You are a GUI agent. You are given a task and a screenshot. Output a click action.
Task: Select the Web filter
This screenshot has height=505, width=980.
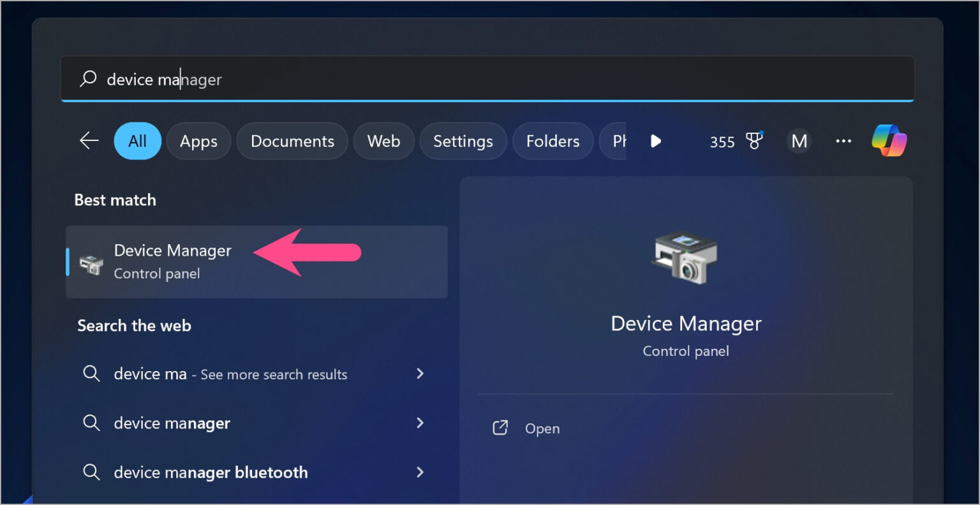[383, 141]
